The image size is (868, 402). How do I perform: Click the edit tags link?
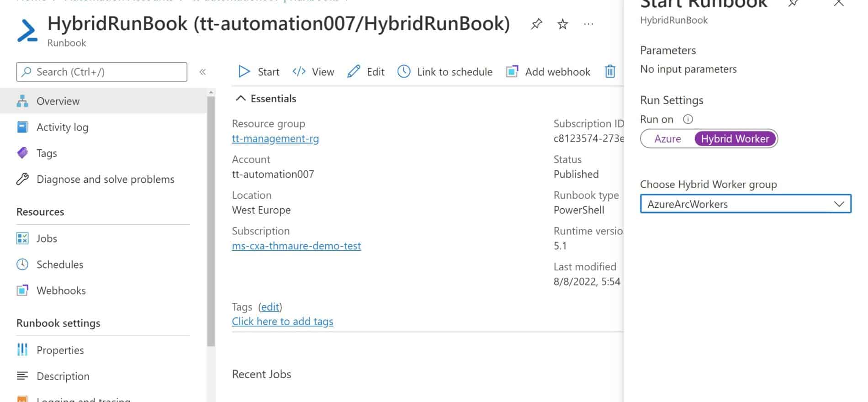270,307
